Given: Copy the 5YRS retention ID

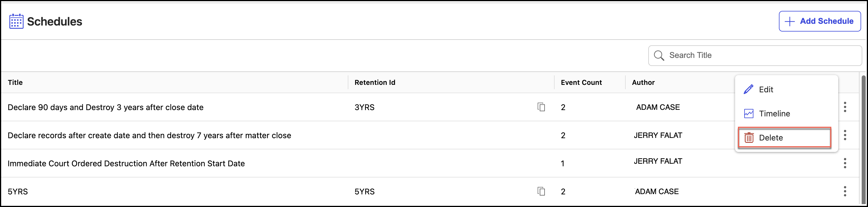Looking at the screenshot, I should (541, 192).
